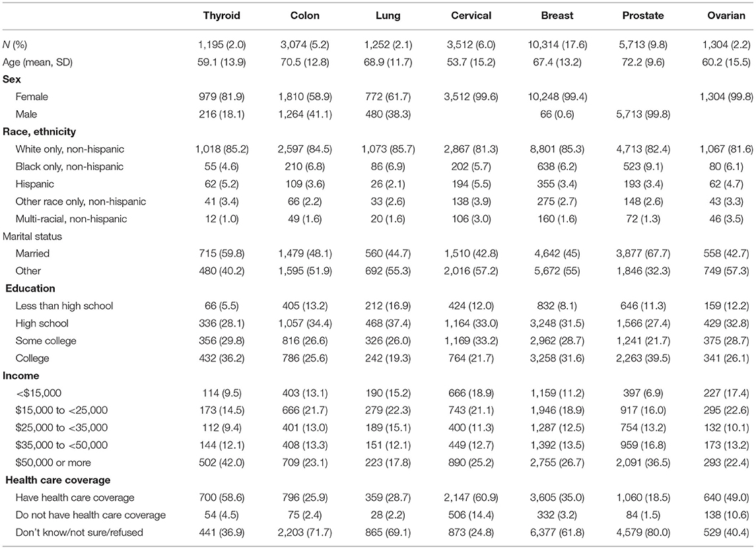Click the Breast column header
756x549 pixels.
click(x=557, y=15)
